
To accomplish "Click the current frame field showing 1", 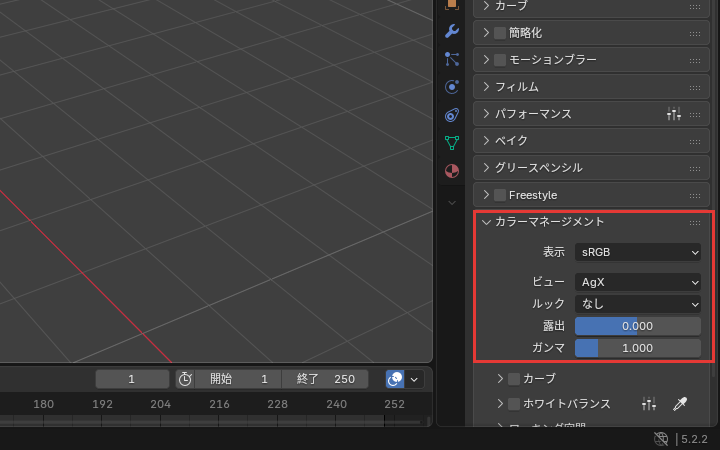I will pos(132,379).
